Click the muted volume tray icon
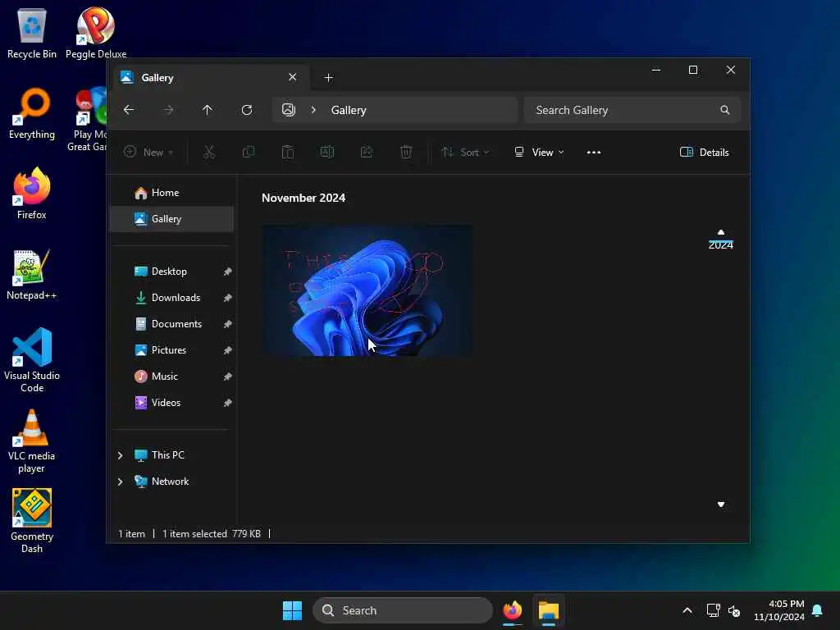840x630 pixels. tap(734, 610)
